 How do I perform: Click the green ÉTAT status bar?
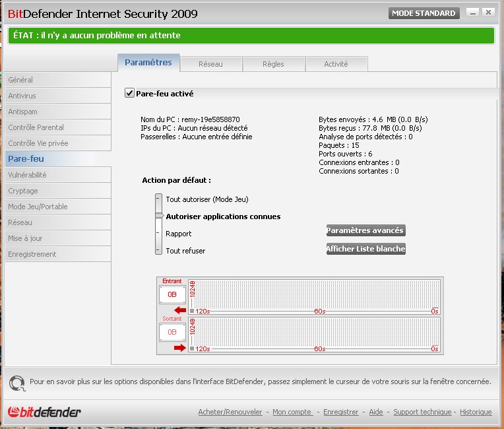[251, 36]
